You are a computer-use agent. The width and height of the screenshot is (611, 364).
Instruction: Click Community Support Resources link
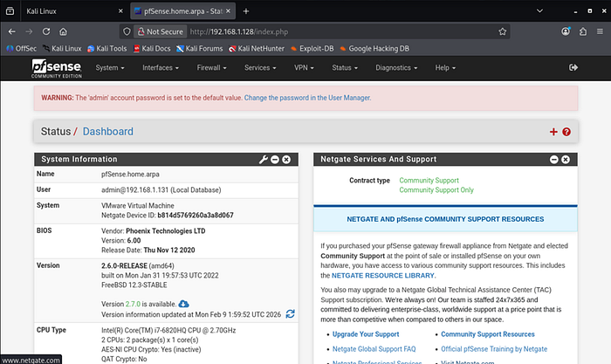tap(488, 334)
